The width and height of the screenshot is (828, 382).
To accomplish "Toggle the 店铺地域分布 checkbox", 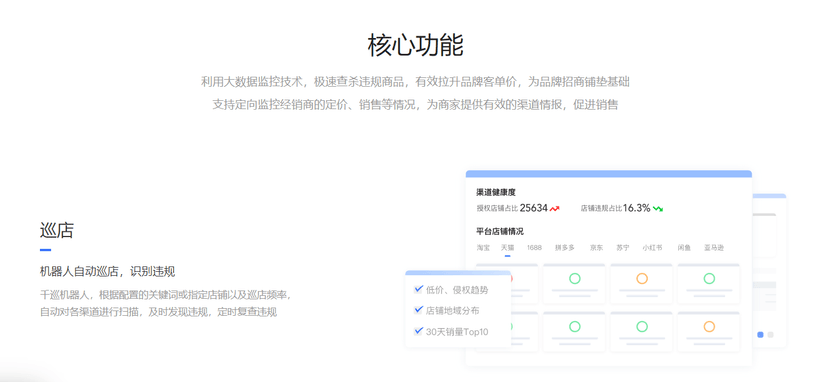I will click(419, 310).
